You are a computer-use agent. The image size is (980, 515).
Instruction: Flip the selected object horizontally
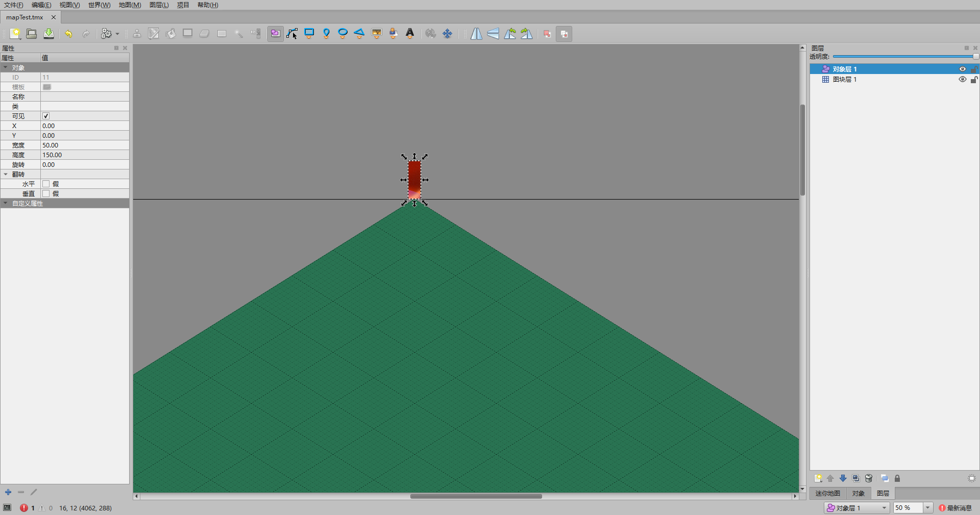pos(476,34)
